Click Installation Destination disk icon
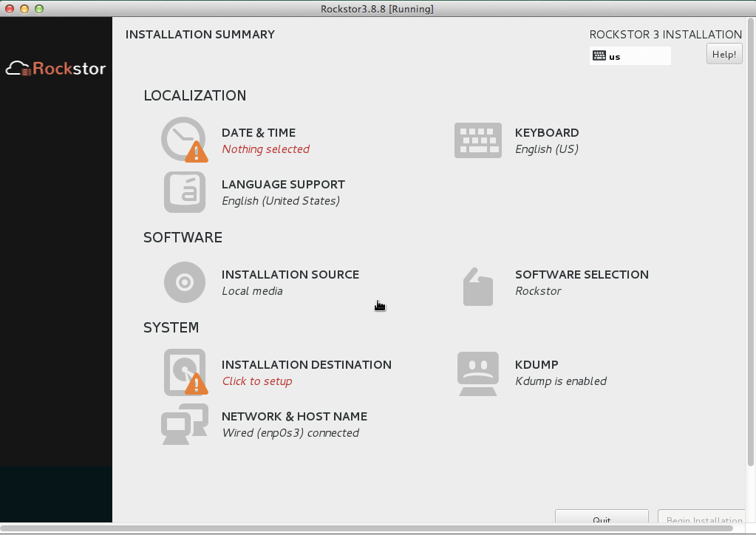756x535 pixels. pyautogui.click(x=185, y=372)
